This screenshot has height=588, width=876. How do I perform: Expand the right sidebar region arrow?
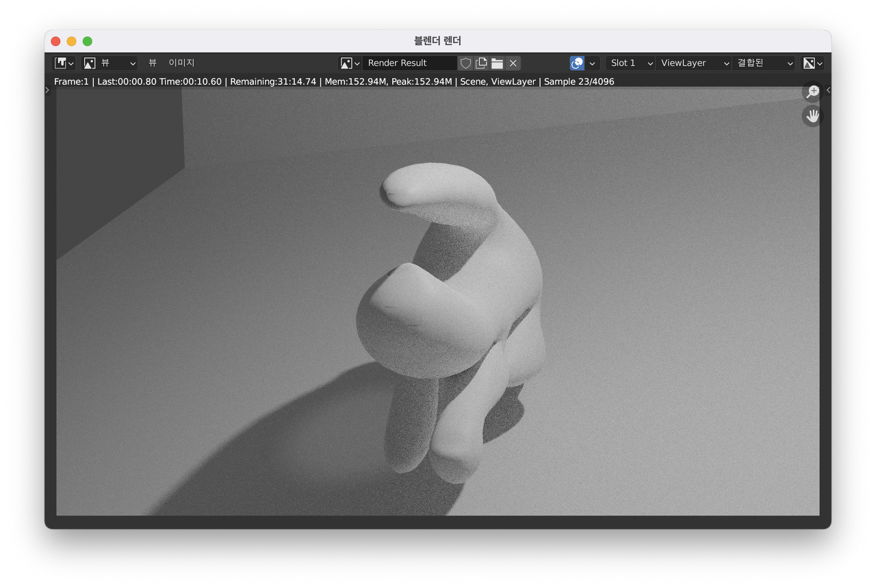[828, 90]
